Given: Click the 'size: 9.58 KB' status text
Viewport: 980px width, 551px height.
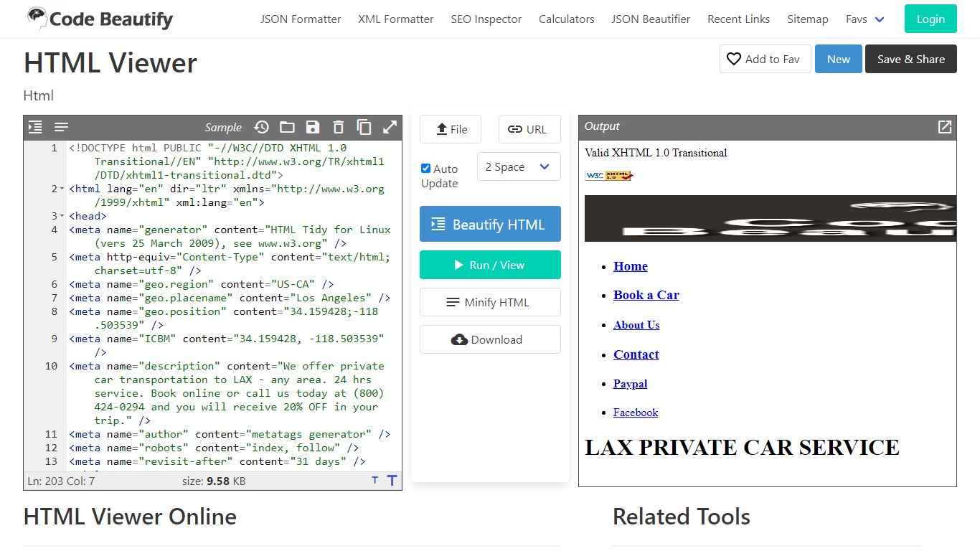Looking at the screenshot, I should (214, 481).
